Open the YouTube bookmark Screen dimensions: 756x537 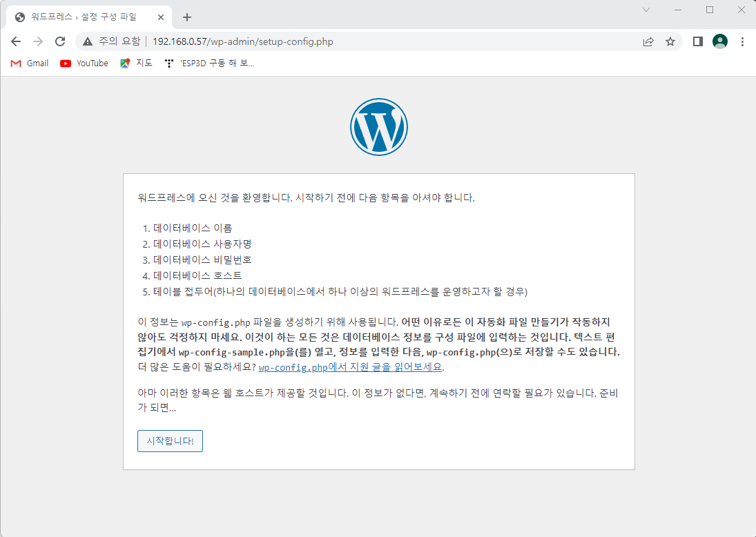[84, 63]
